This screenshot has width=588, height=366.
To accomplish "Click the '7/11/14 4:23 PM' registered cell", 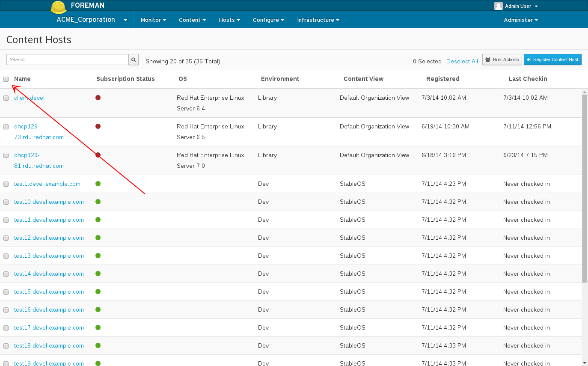I will point(444,184).
